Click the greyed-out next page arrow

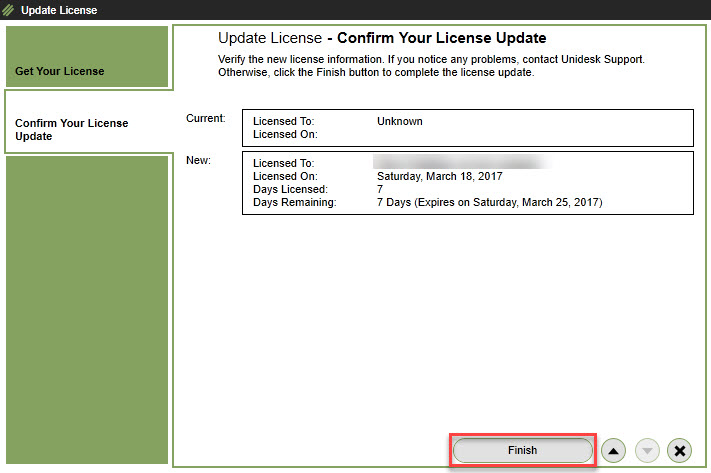coord(647,451)
